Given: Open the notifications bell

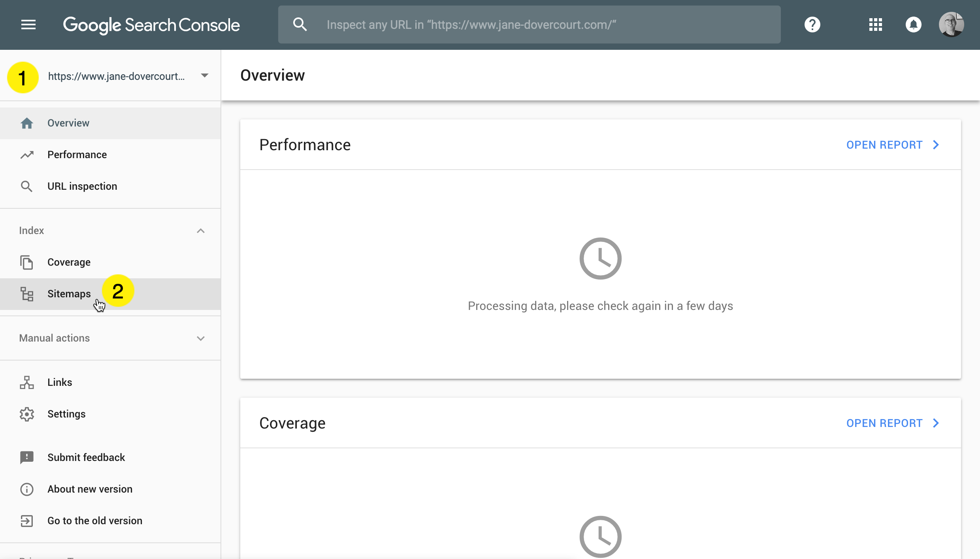Looking at the screenshot, I should (913, 25).
